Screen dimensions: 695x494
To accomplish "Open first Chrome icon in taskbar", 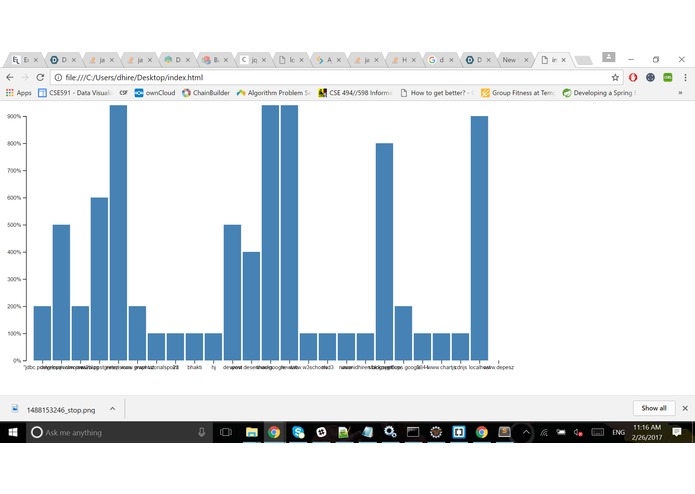I will point(274,432).
